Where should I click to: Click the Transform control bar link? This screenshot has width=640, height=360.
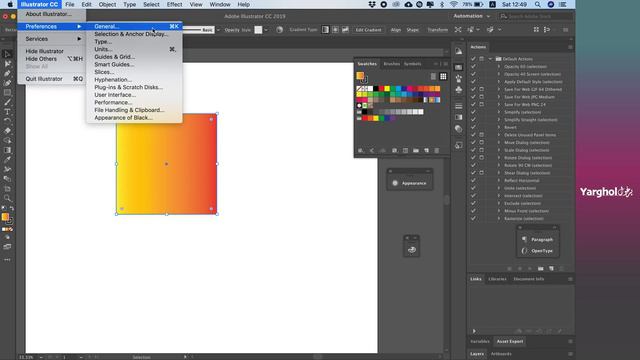click(x=438, y=30)
